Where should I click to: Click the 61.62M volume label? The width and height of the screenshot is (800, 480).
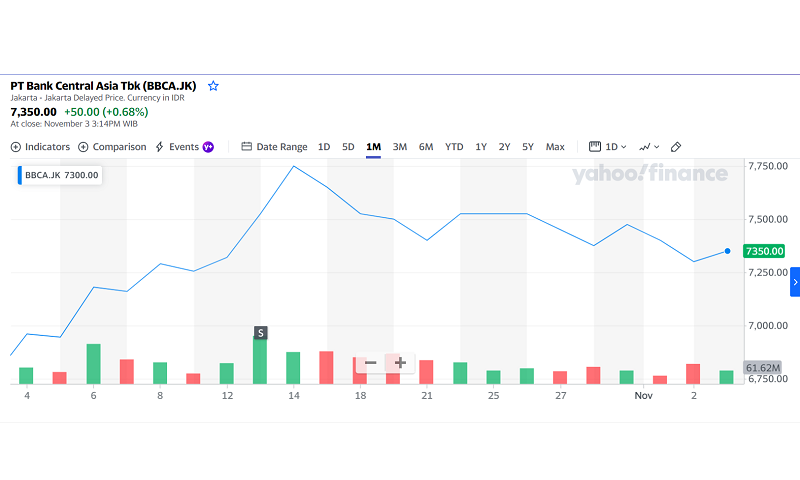tap(763, 368)
